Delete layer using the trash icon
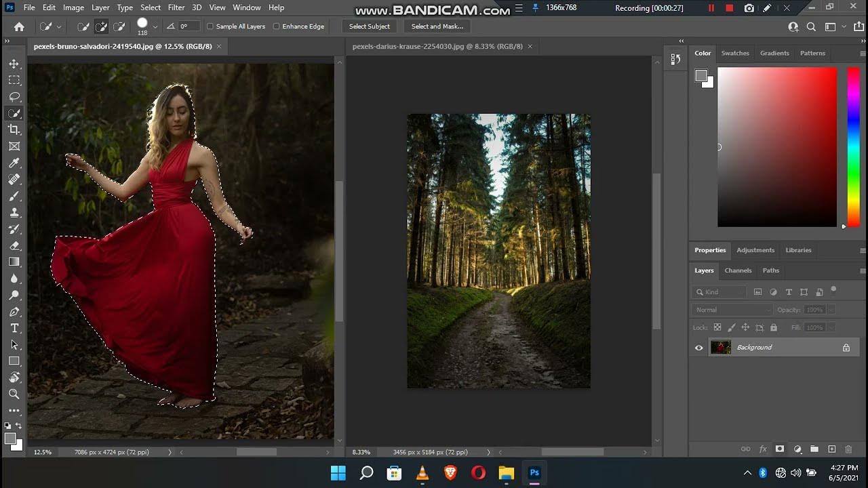The image size is (868, 488). tap(848, 449)
